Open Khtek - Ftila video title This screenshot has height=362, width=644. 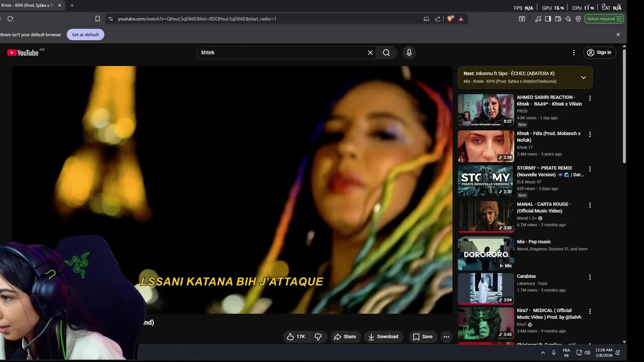(x=548, y=137)
